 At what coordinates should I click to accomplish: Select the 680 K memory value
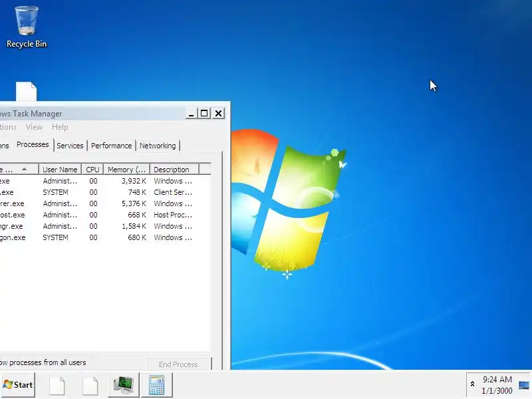(x=137, y=237)
